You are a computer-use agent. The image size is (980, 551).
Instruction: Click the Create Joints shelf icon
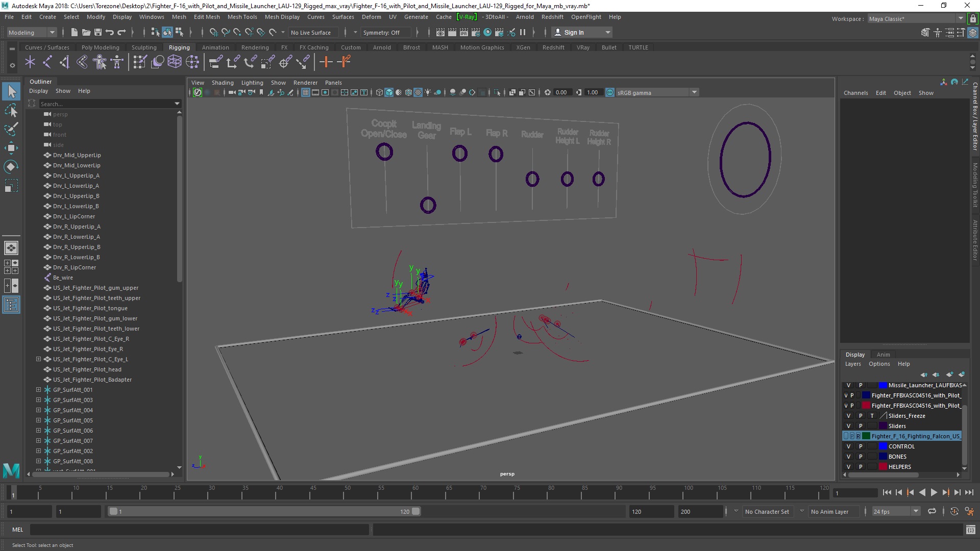47,62
